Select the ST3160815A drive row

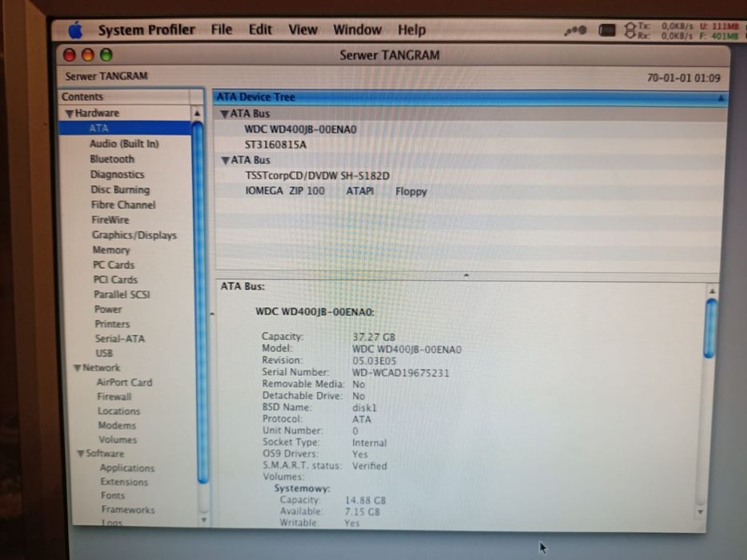click(472, 145)
